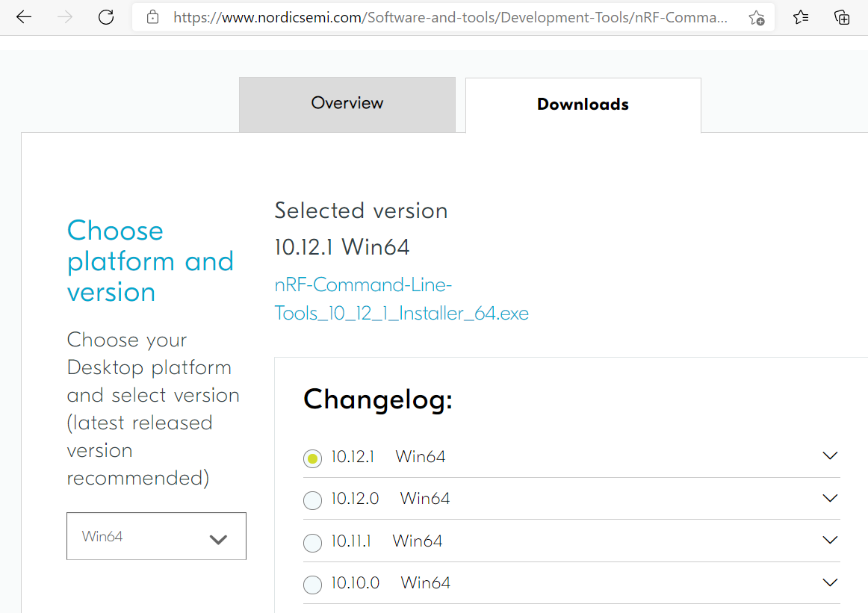Viewport: 868px width, 613px height.
Task: Click the browser forward arrow
Action: [66, 17]
